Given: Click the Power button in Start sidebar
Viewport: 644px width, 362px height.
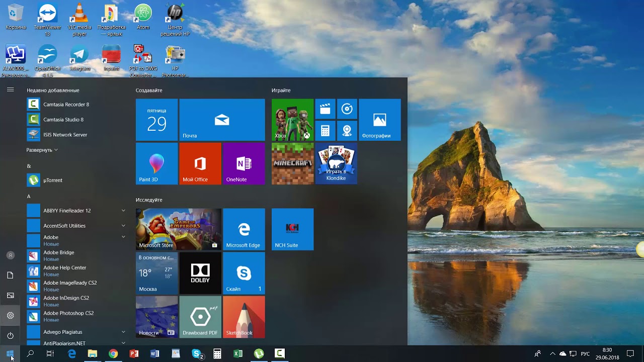Looking at the screenshot, I should click(x=10, y=335).
